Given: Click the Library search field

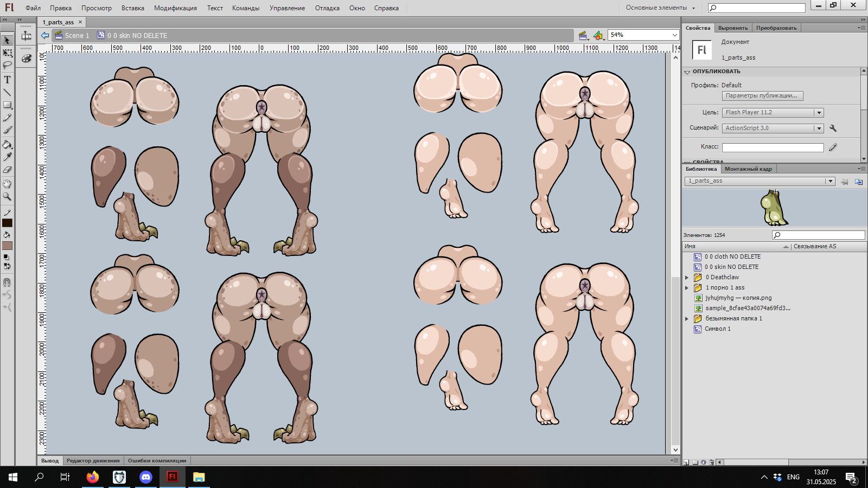Looking at the screenshot, I should coord(819,235).
